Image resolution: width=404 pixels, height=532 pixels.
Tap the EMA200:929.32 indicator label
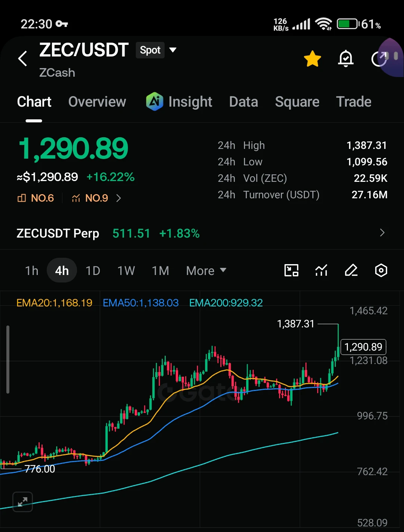pyautogui.click(x=226, y=303)
